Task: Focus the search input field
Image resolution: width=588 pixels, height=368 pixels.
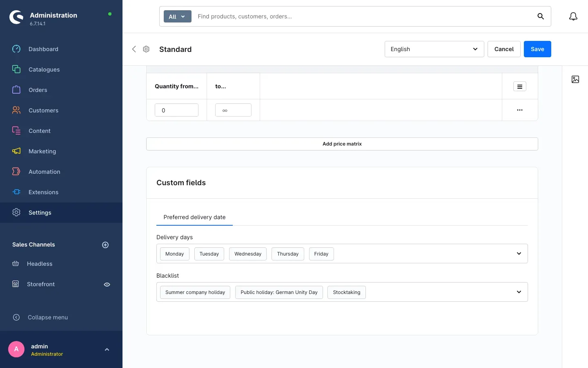Action: point(363,16)
